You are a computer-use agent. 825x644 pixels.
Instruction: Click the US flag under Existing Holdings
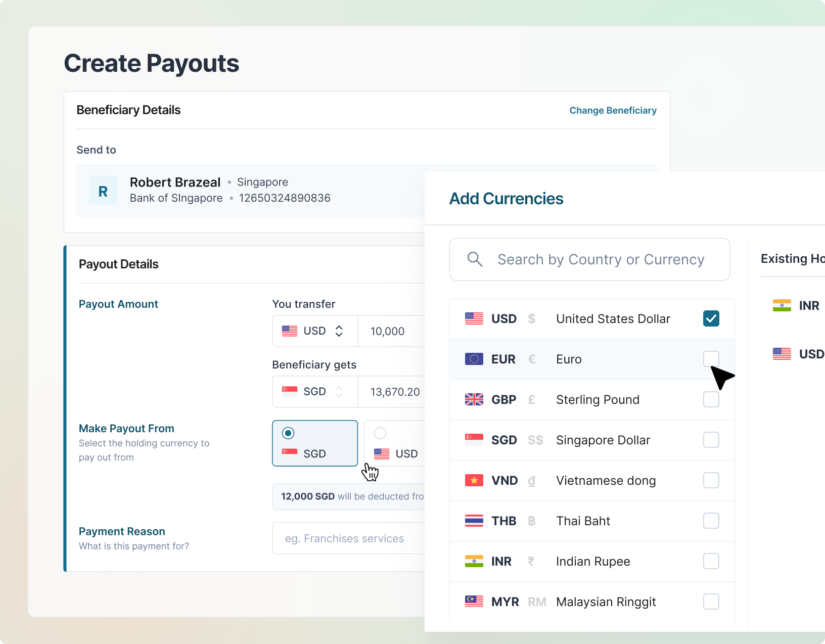pyautogui.click(x=782, y=354)
